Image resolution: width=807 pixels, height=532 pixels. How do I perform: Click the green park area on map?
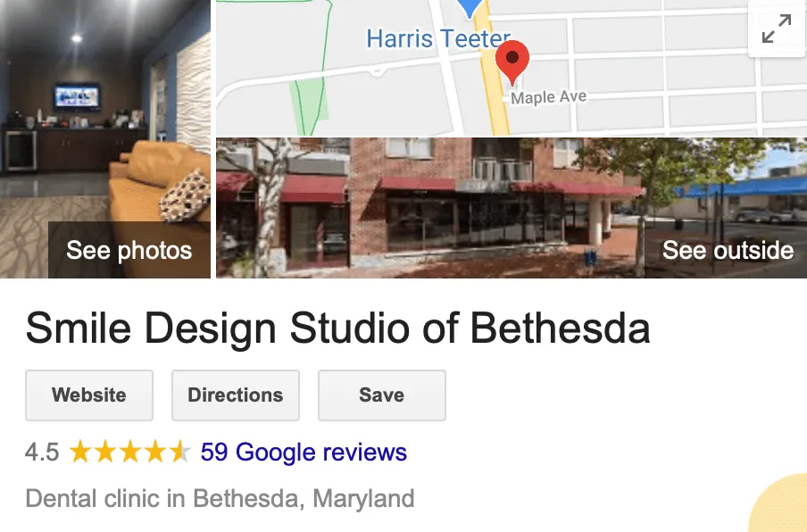tap(309, 107)
